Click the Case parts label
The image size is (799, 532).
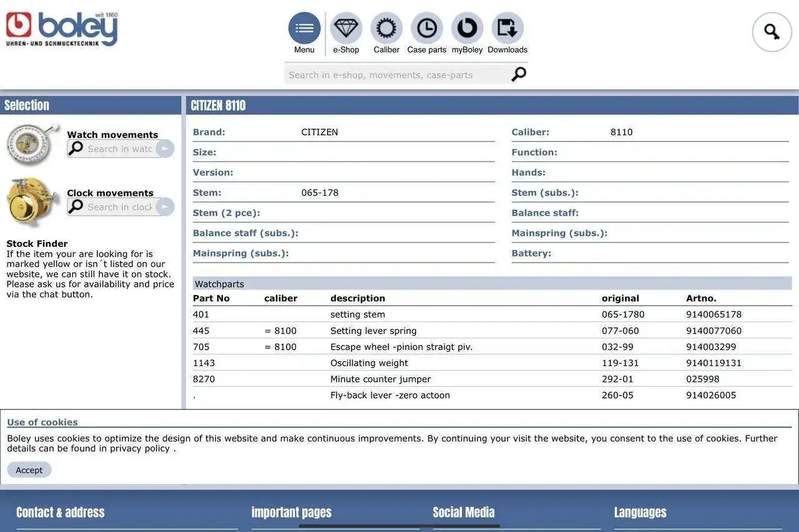[x=427, y=50]
